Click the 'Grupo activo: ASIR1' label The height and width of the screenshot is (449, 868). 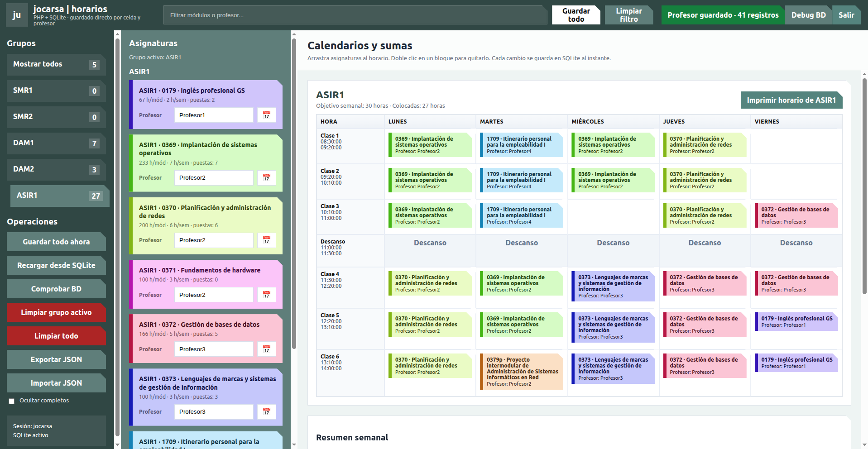155,57
